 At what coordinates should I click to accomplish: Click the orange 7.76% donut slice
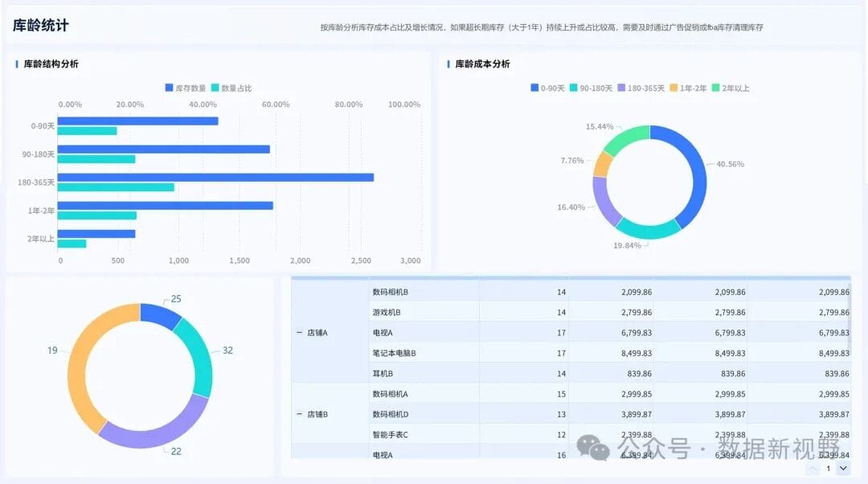click(x=602, y=164)
